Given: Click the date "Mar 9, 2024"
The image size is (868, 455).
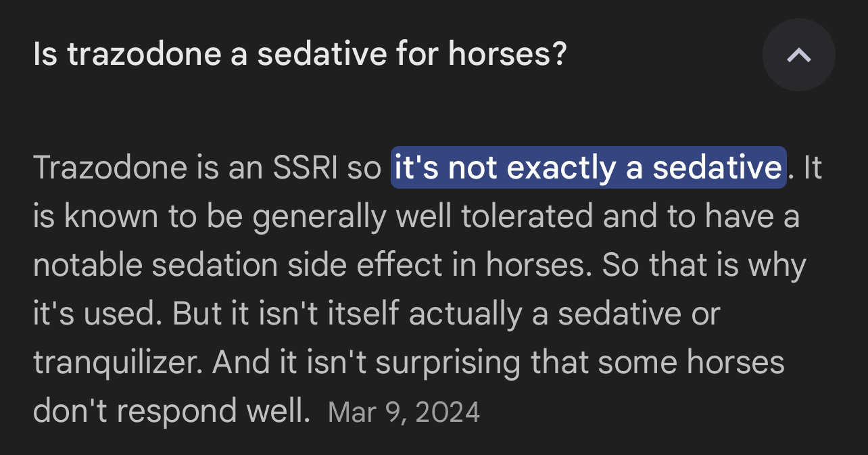Looking at the screenshot, I should pyautogui.click(x=404, y=412).
